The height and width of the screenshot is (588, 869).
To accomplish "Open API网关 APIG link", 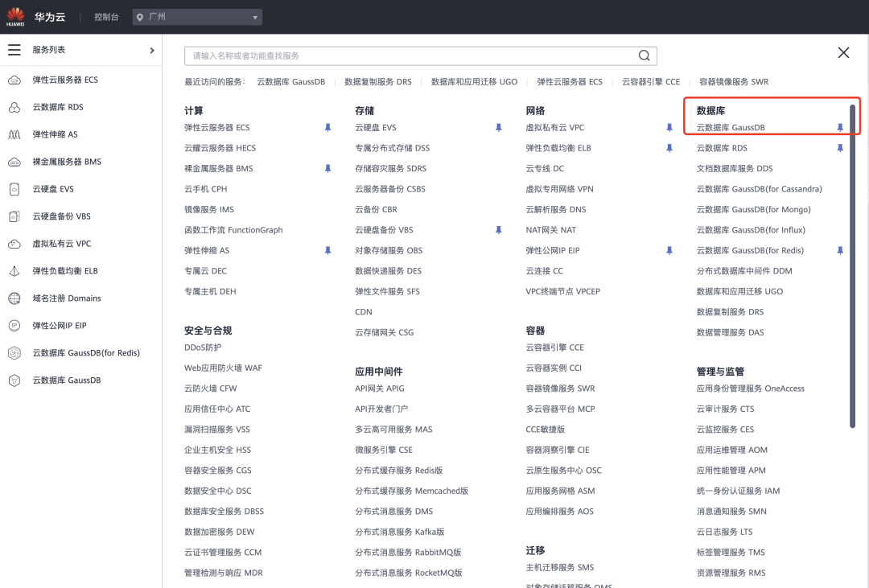I will [380, 389].
